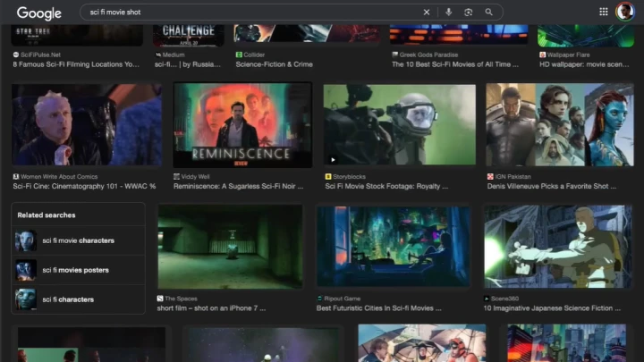Open the 'Science-Fiction & Crime' result title
The image size is (644, 362).
tap(274, 64)
